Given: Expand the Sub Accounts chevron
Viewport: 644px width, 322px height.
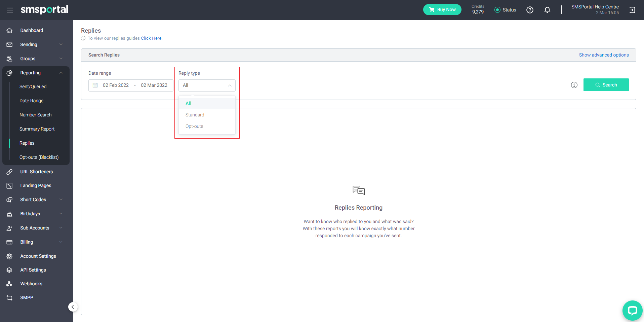Looking at the screenshot, I should (x=61, y=228).
